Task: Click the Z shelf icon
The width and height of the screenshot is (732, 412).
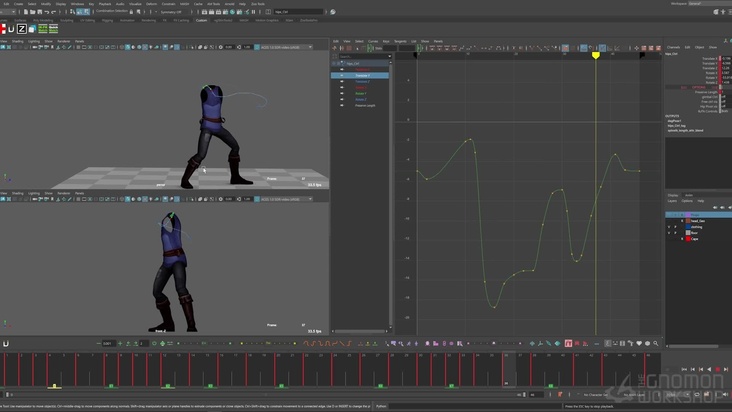Action: pyautogui.click(x=22, y=29)
